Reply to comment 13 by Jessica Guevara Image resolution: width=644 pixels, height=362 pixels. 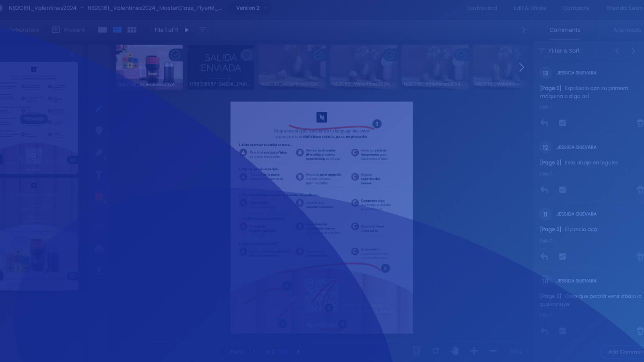pos(544,123)
